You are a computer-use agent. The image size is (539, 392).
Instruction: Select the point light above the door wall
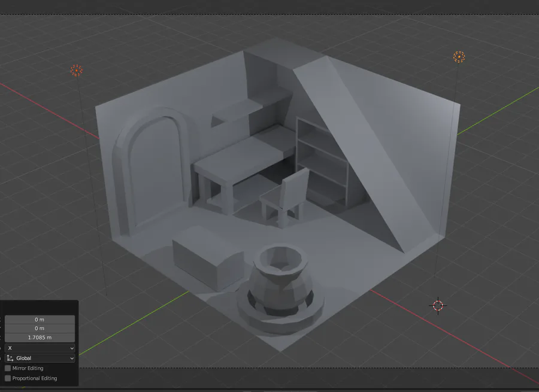tap(76, 71)
